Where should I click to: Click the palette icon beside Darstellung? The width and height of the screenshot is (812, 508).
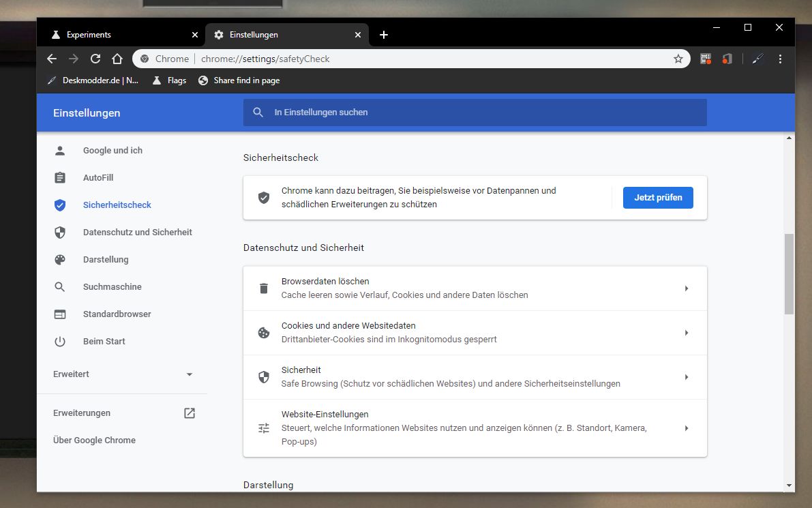coord(60,259)
